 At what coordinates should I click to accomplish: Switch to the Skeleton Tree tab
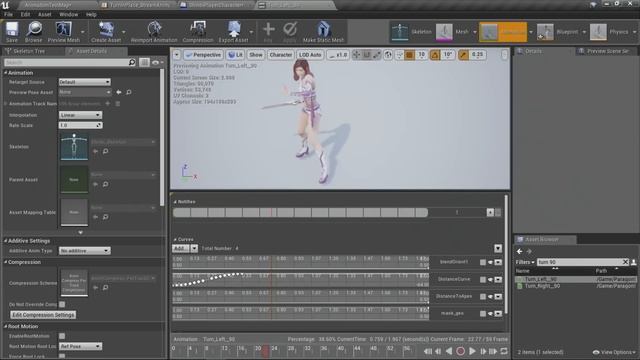tap(30, 51)
